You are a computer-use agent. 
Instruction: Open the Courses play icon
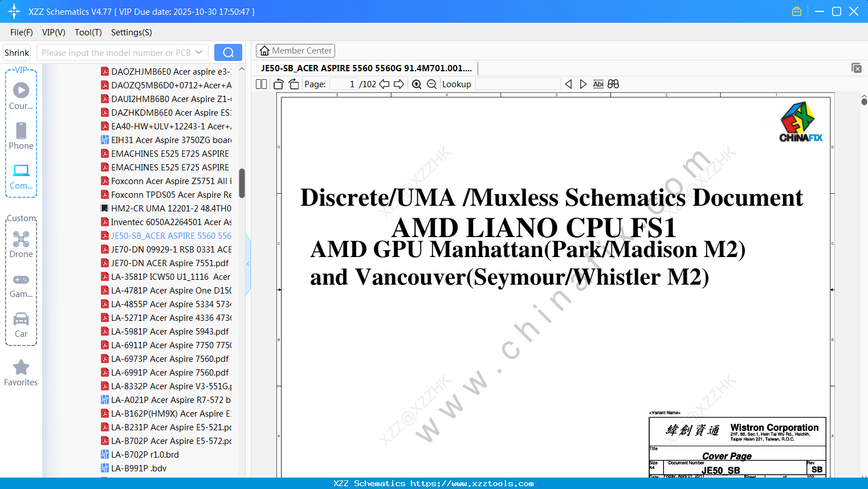21,90
